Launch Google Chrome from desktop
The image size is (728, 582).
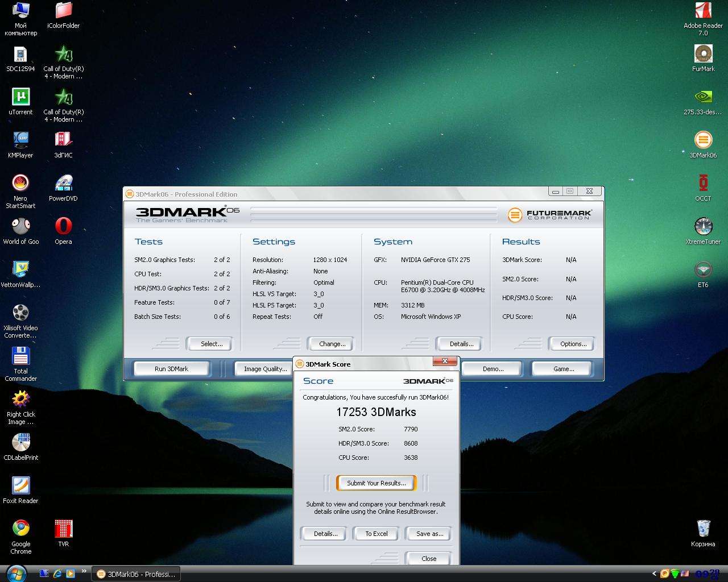[20, 537]
